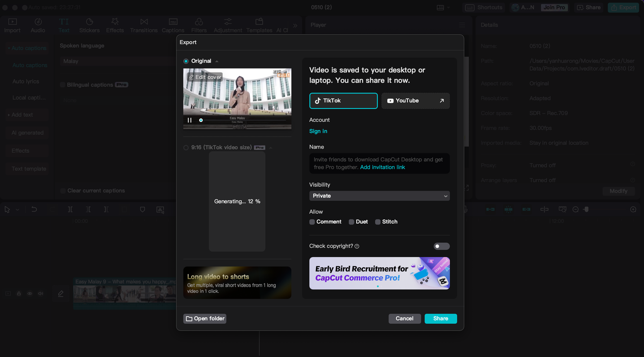
Task: Select the Text tab
Action: (64, 25)
